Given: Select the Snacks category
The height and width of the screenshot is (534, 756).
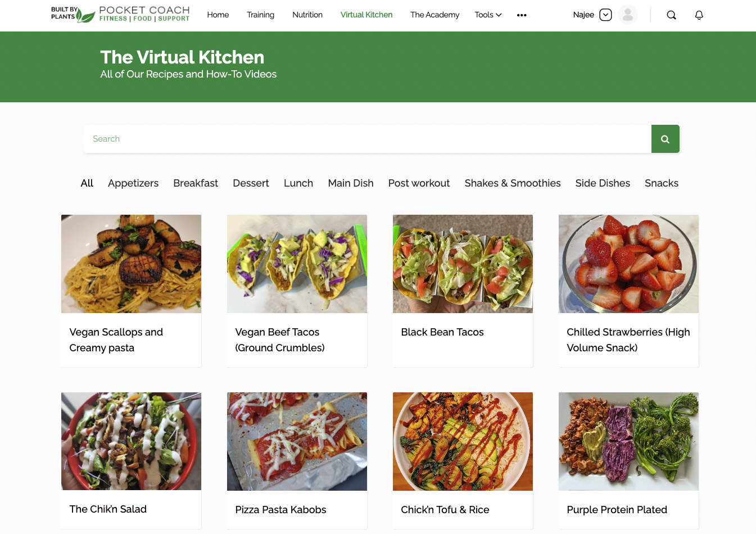Looking at the screenshot, I should click(662, 183).
